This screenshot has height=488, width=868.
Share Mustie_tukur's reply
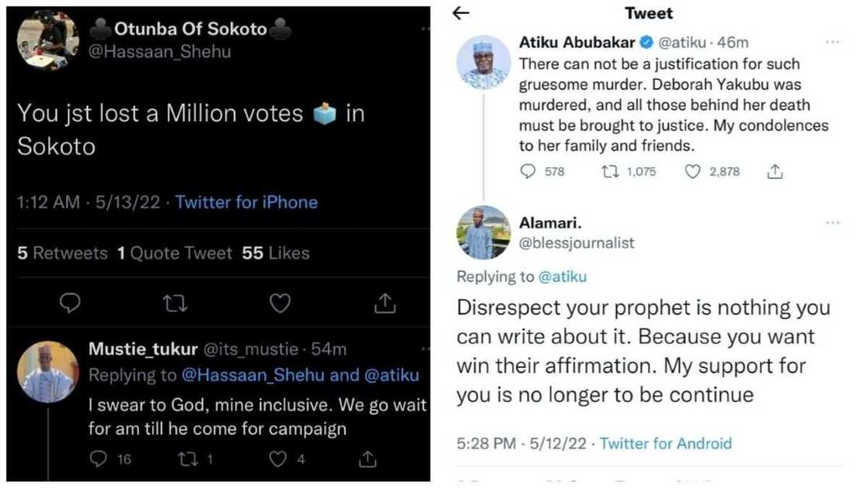point(370,459)
